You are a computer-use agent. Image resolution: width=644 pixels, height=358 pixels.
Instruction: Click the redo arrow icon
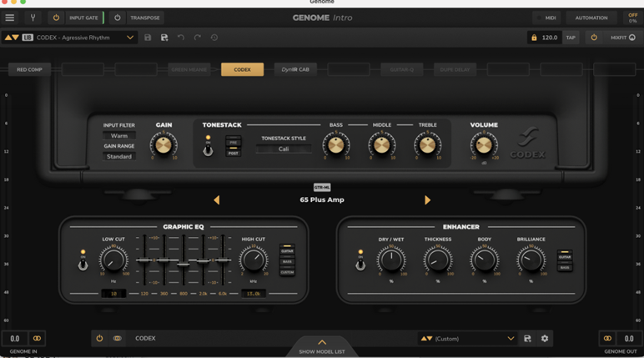click(x=198, y=38)
